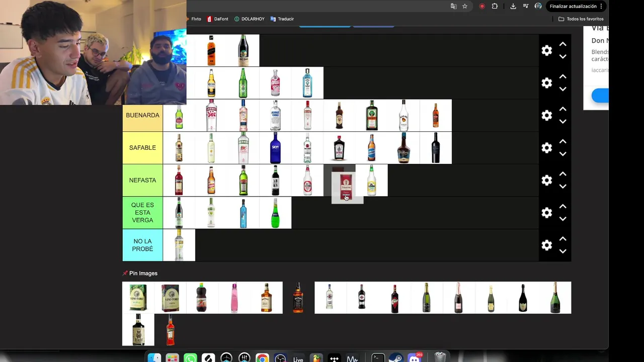Select Bombay Sapphire blue gin bottle

(307, 83)
